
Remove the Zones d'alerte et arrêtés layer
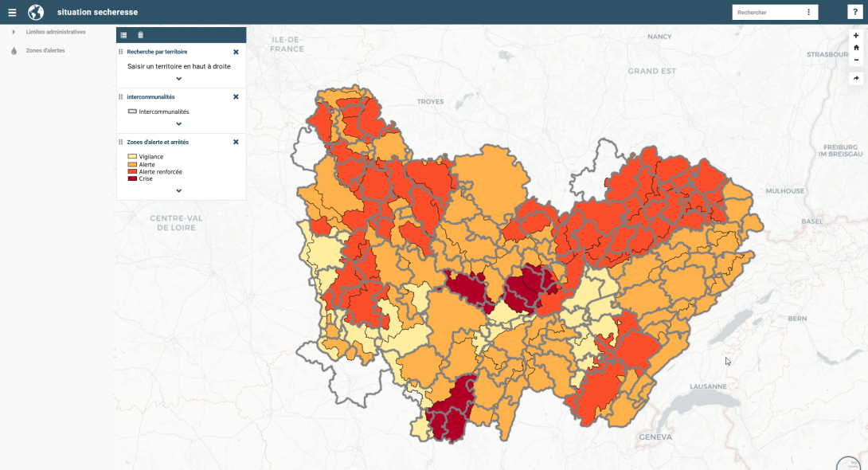coord(236,142)
